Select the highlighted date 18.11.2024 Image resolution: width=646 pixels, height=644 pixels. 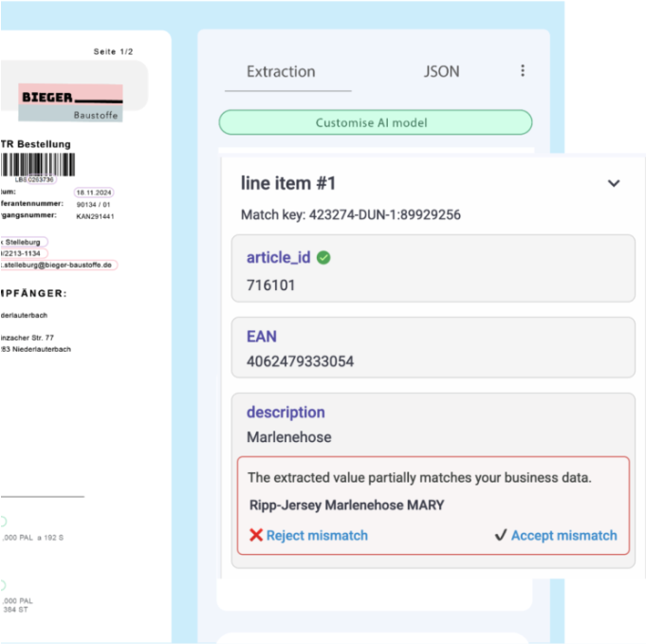point(94,192)
